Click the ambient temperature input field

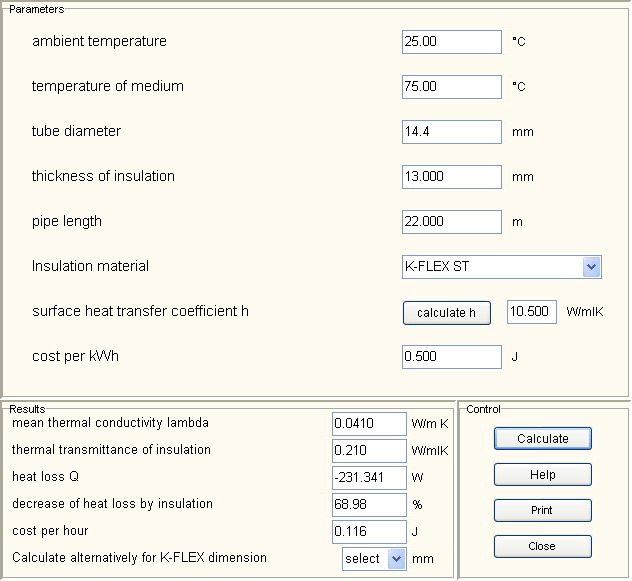click(451, 42)
